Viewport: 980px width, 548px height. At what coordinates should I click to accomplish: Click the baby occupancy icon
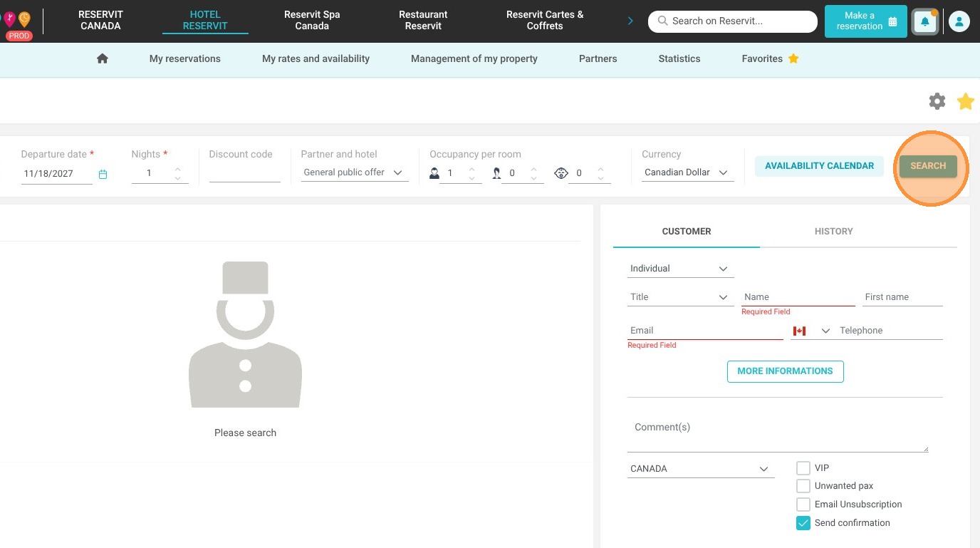pos(561,173)
